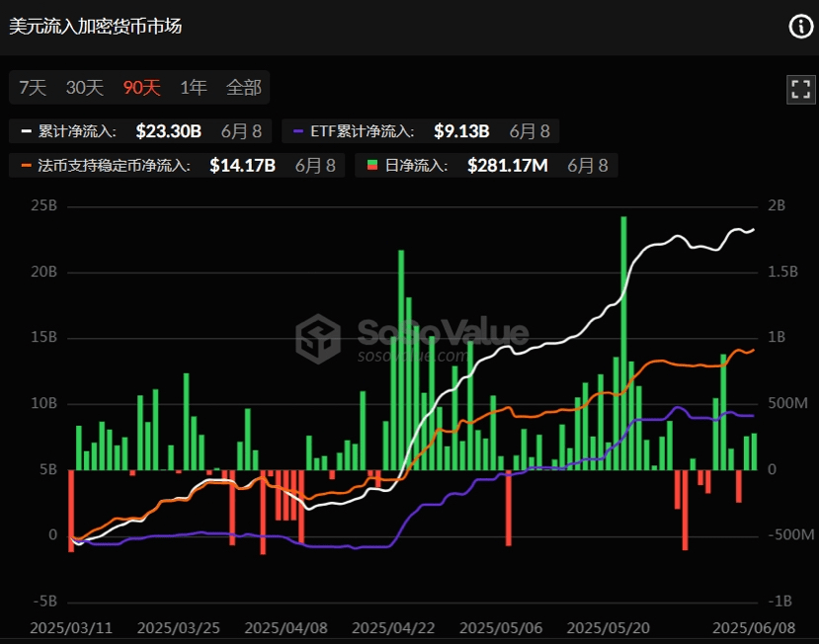Click the $23.30B cumulative inflow value
The image size is (819, 644).
tap(168, 131)
